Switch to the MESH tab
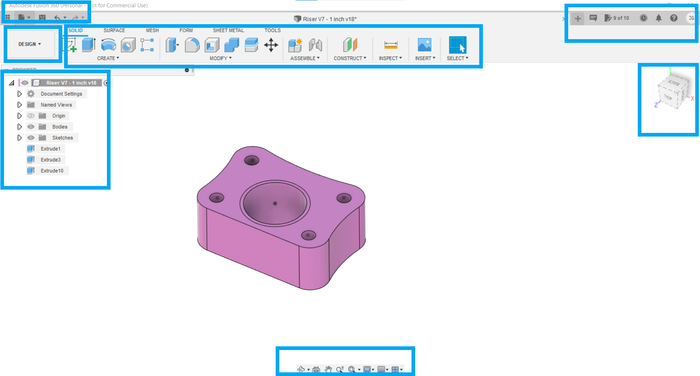This screenshot has width=700, height=376. point(152,30)
